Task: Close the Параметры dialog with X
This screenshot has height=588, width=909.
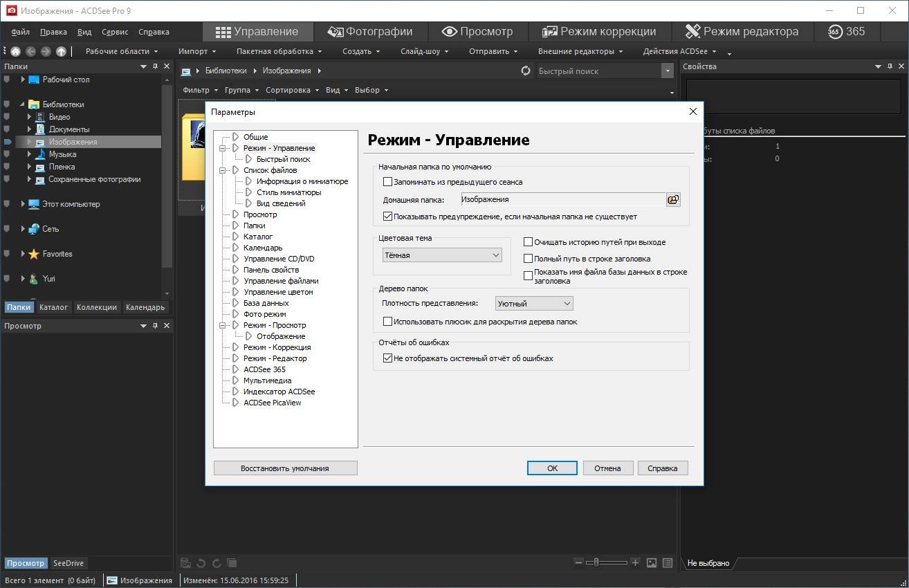Action: pyautogui.click(x=693, y=111)
